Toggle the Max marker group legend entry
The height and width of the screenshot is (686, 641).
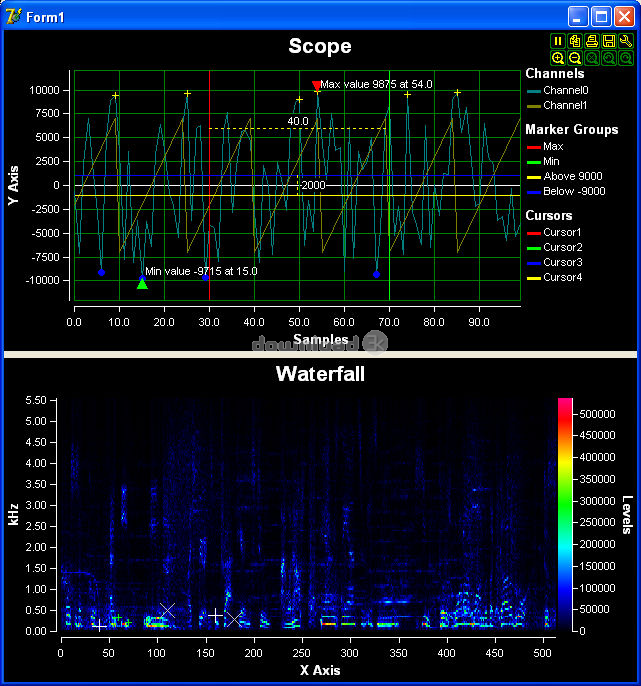[552, 146]
